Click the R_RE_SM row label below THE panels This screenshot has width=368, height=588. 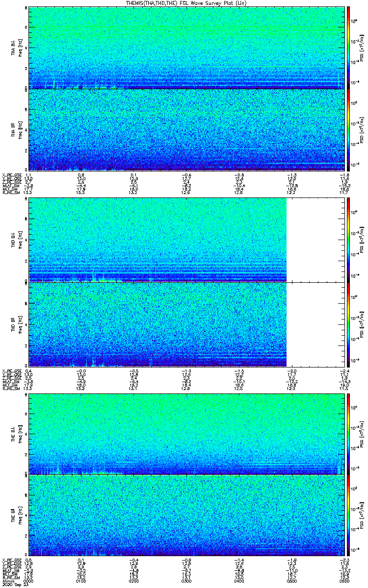click(10, 577)
